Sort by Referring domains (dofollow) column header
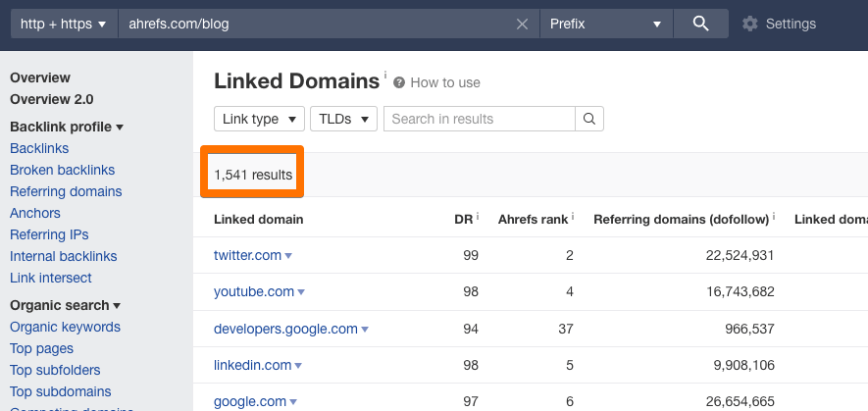This screenshot has width=868, height=411. click(681, 219)
